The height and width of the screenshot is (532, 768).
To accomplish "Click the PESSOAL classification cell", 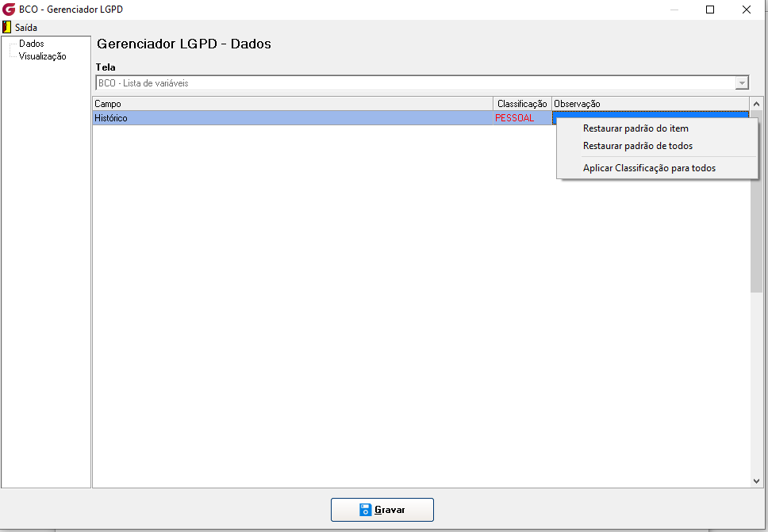I will [522, 118].
